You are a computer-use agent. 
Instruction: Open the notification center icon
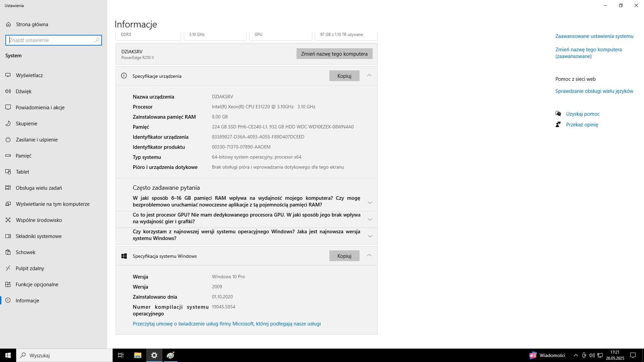pos(633,355)
